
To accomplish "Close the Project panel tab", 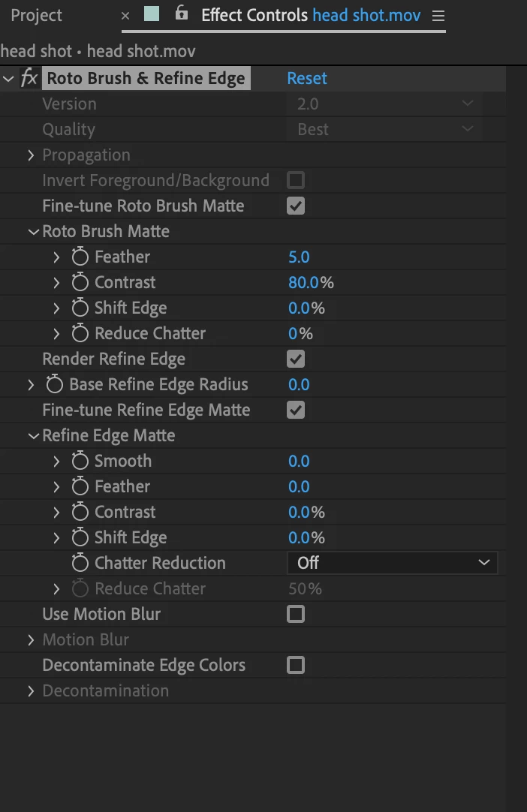I will (x=125, y=15).
